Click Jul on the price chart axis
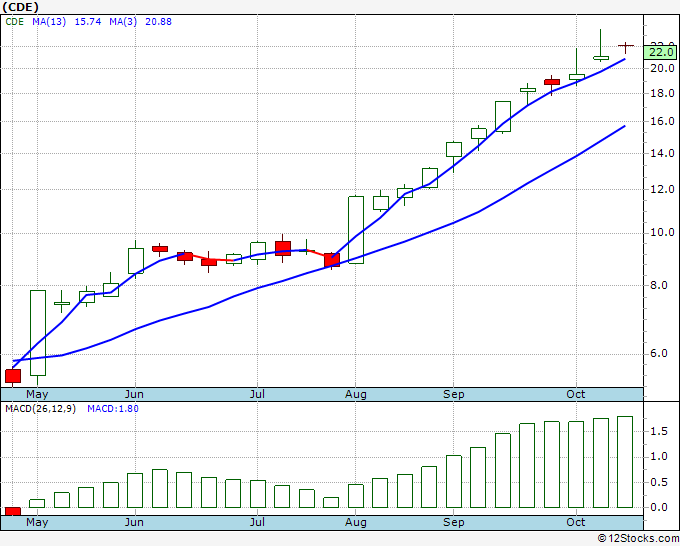Screen dimensions: 680x546 tap(257, 394)
